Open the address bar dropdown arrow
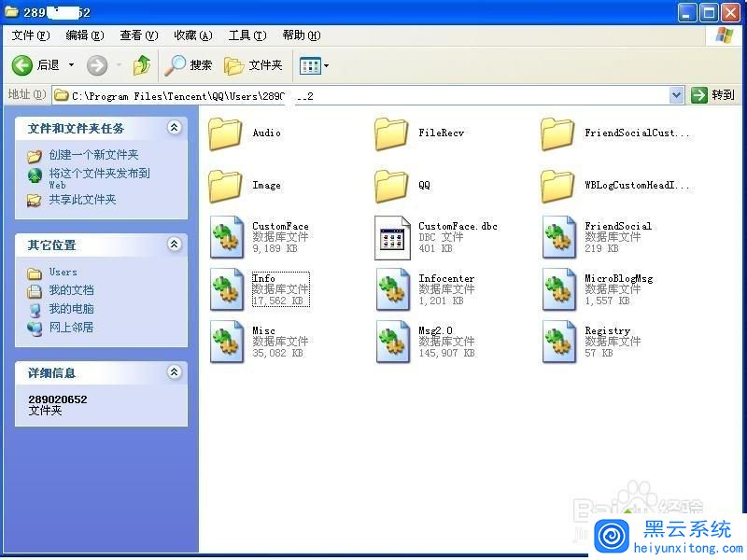Image resolution: width=747 pixels, height=560 pixels. pos(677,95)
